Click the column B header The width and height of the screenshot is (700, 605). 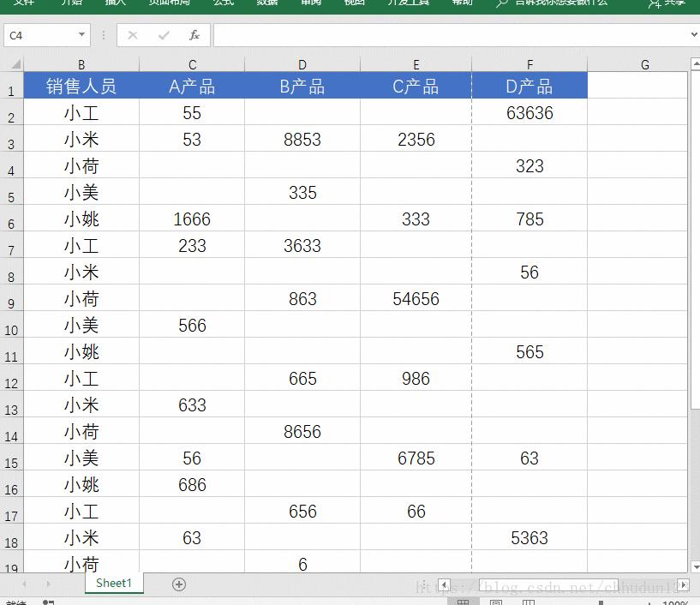[x=81, y=64]
